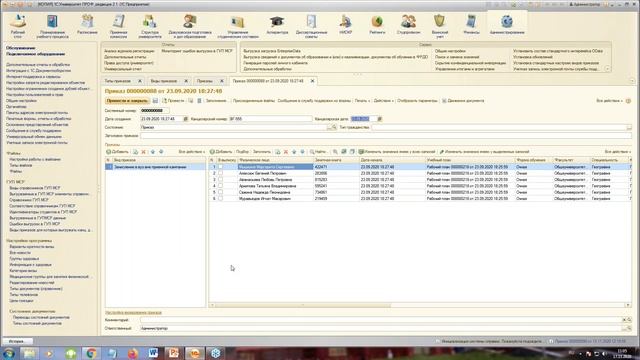
Task: Click the Заголовок приказа input field
Action: [x=386, y=136]
